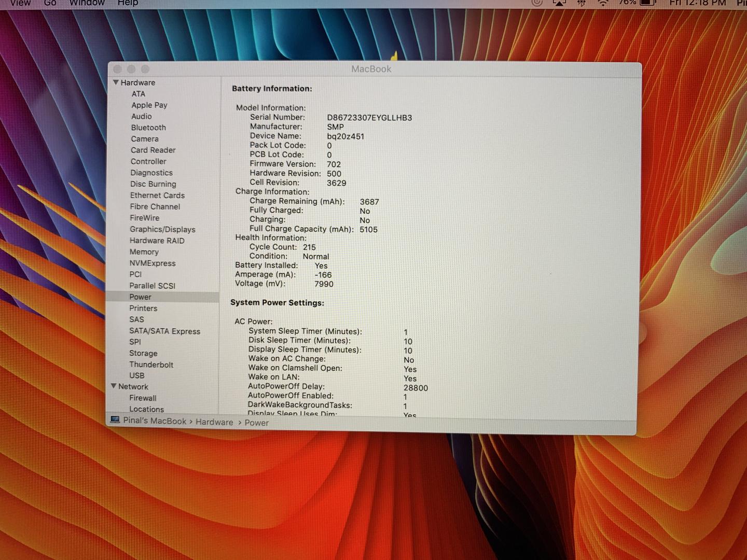Screen dimensions: 747x560
Task: Click the MacBook computer icon in path bar
Action: click(115, 420)
